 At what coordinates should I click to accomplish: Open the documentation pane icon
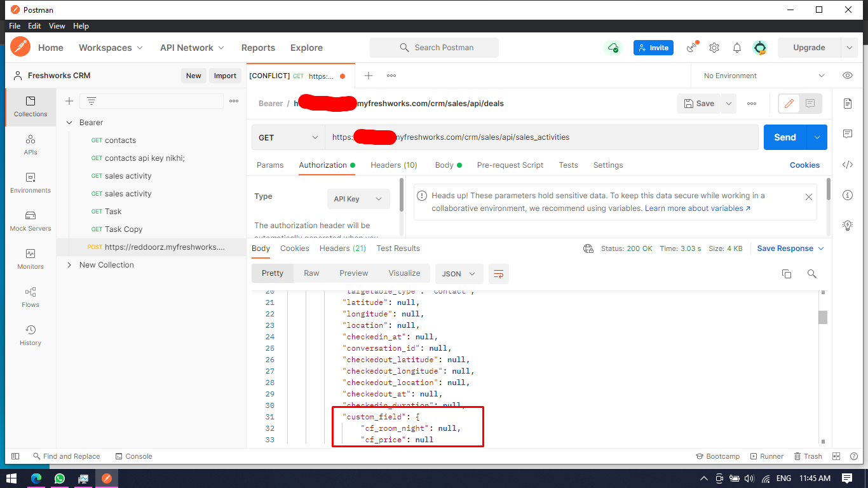pos(848,104)
